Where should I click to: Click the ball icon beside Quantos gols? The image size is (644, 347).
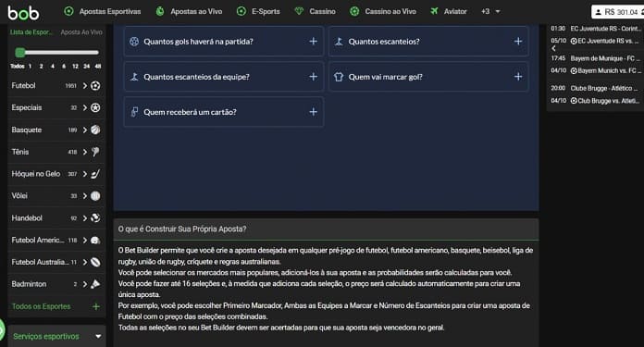(134, 41)
